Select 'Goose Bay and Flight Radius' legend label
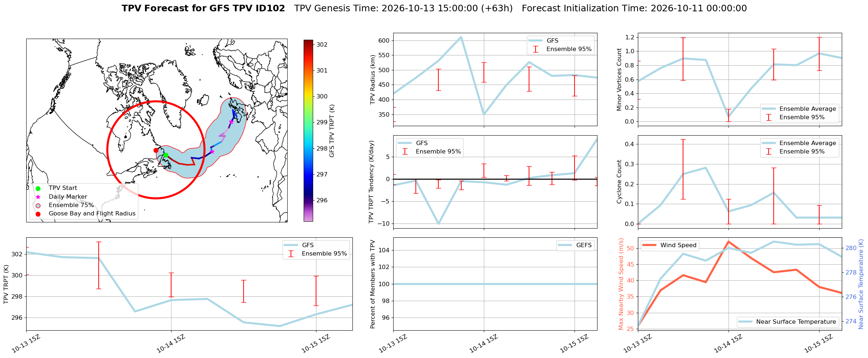Screen dimensions: 868x358 (92, 214)
